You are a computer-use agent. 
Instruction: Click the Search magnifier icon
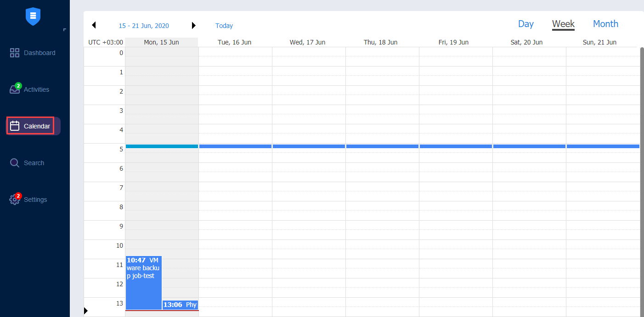15,163
